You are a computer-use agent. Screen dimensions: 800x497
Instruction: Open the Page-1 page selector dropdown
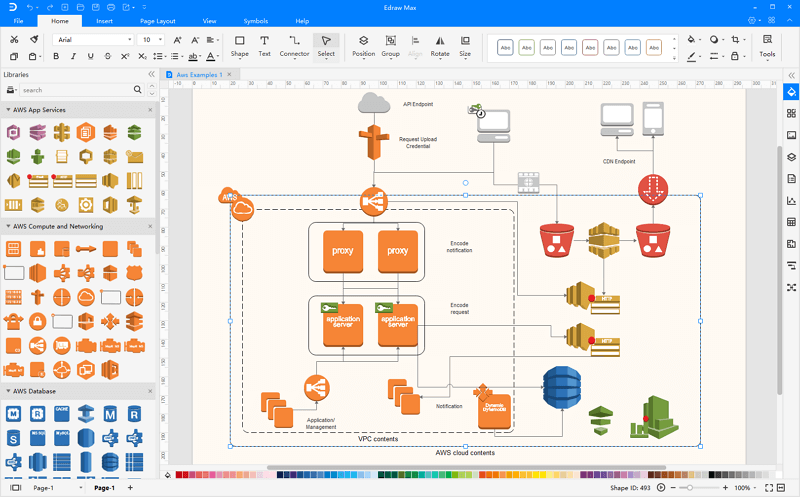coord(81,488)
